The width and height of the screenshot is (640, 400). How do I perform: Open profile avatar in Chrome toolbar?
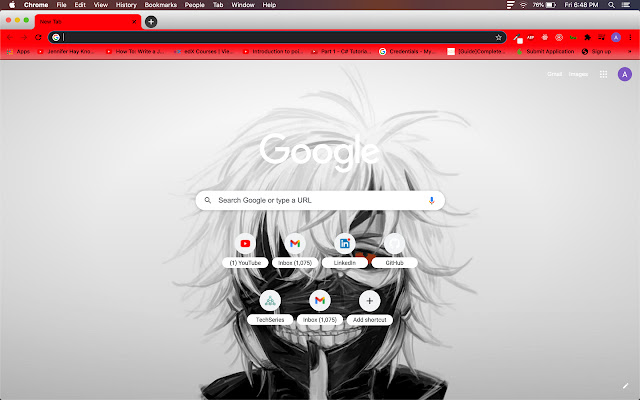[x=616, y=38]
